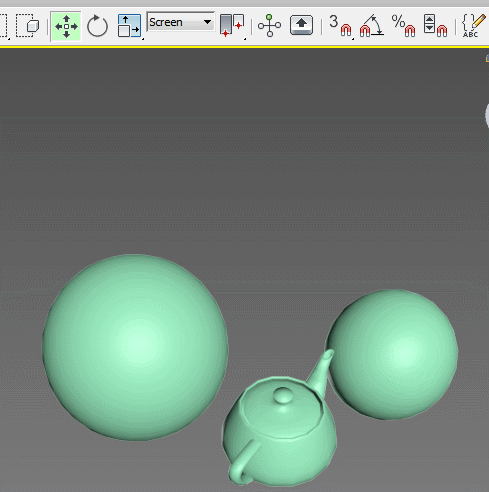This screenshot has height=492, width=489.
Task: Select the large sphere in viewport
Action: tap(135, 347)
